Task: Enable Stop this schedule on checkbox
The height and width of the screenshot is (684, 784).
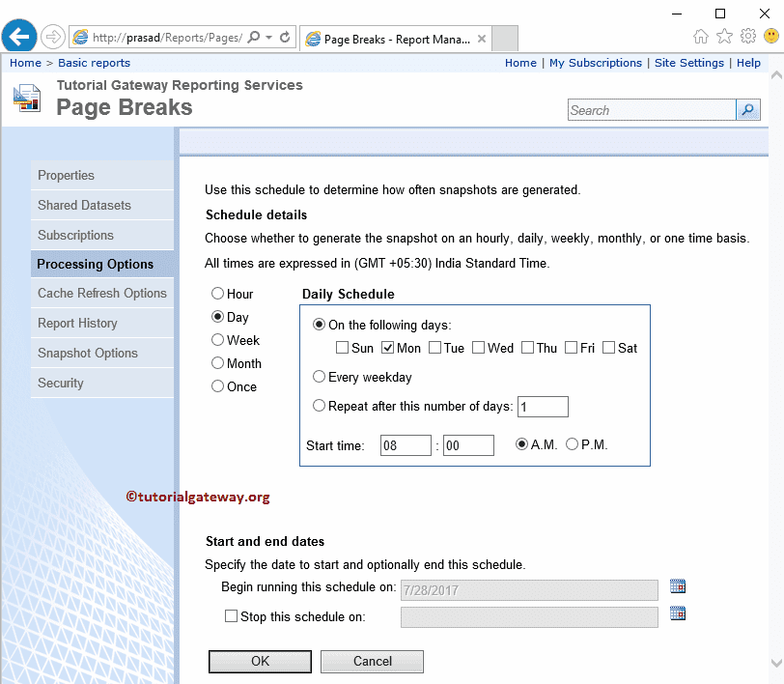Action: pyautogui.click(x=231, y=616)
